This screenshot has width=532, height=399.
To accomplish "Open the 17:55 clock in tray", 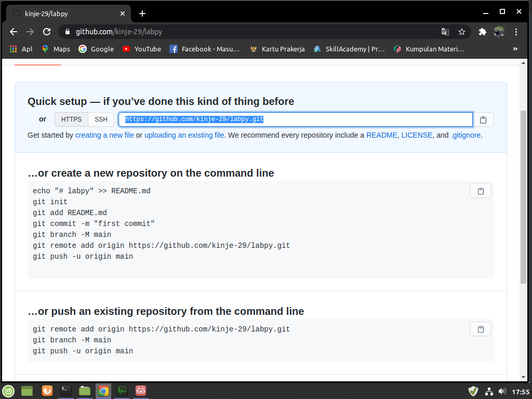I will (521, 392).
